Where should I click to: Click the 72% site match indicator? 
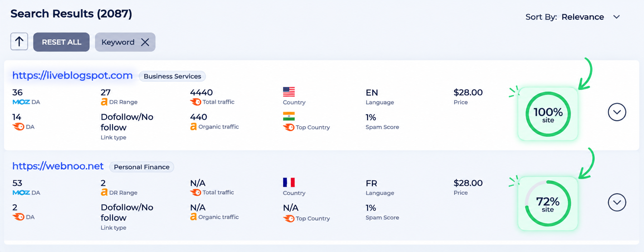(548, 203)
